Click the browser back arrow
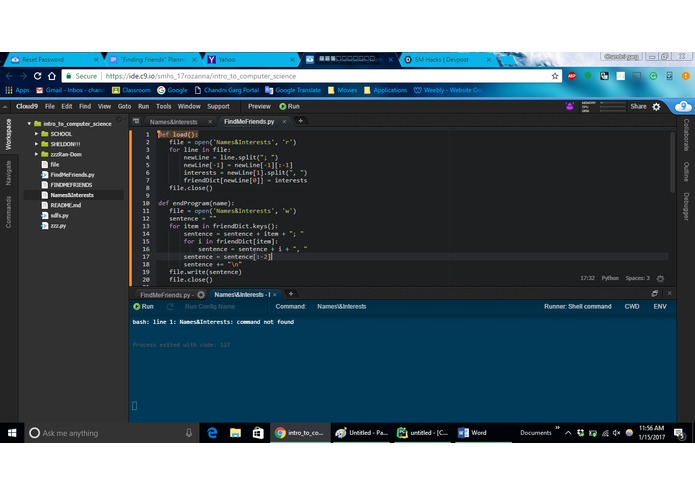This screenshot has width=695, height=494. [9, 76]
